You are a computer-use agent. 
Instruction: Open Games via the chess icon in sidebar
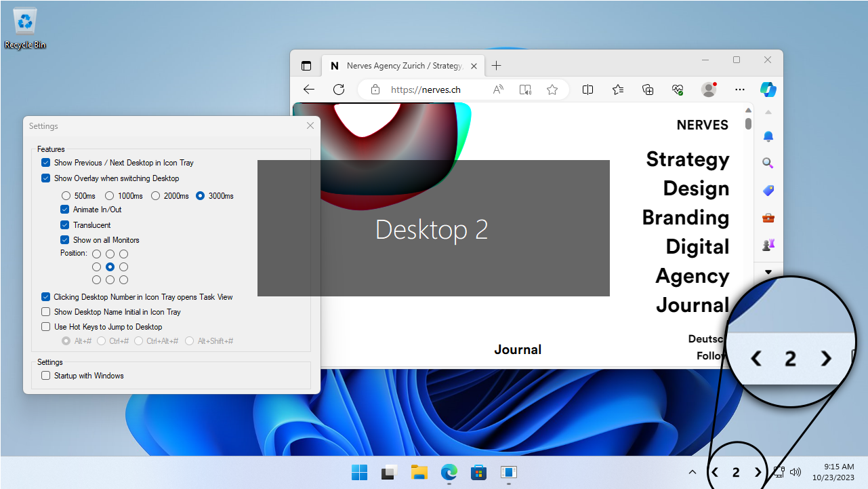pyautogui.click(x=768, y=245)
